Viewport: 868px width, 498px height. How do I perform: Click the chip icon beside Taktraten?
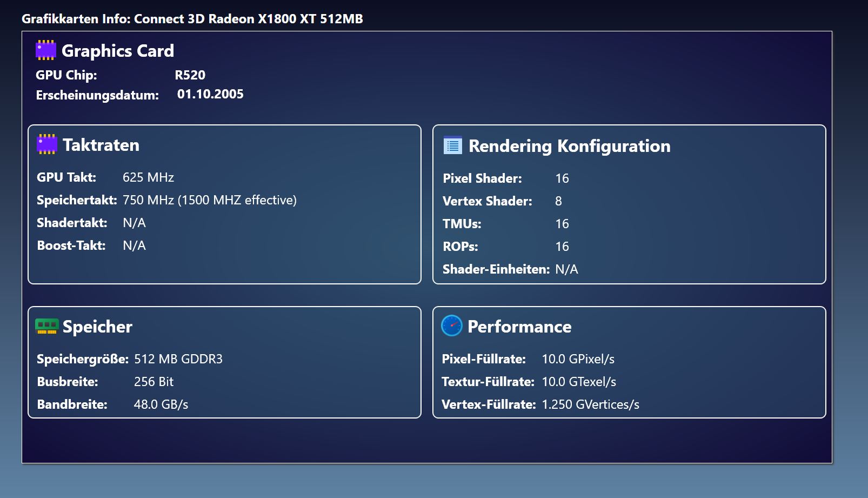pyautogui.click(x=47, y=144)
